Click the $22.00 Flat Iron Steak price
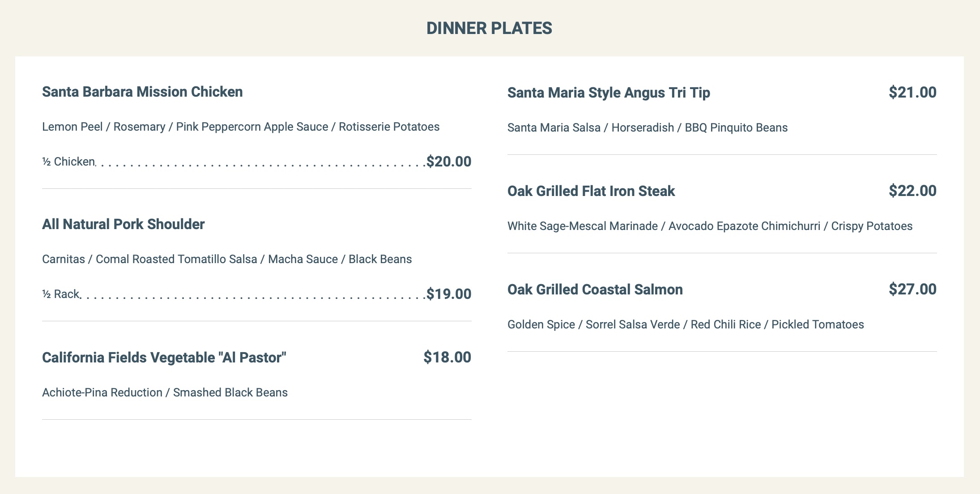The width and height of the screenshot is (980, 494). (x=912, y=191)
